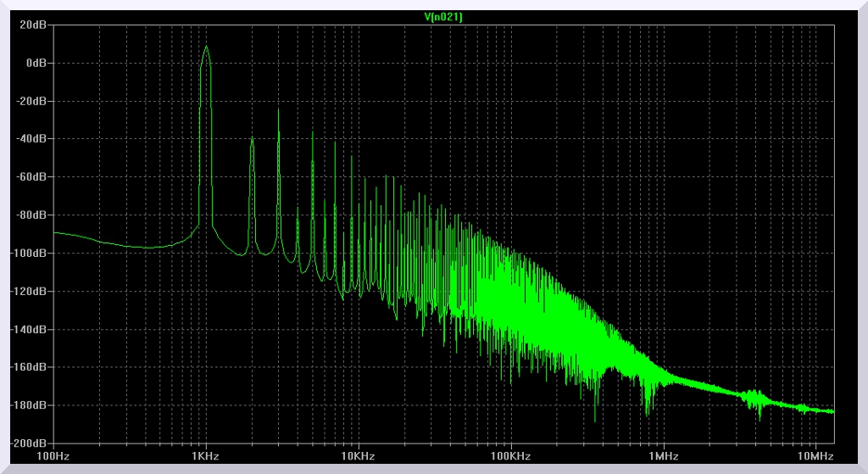Click the V(n021) trace label

click(x=442, y=17)
